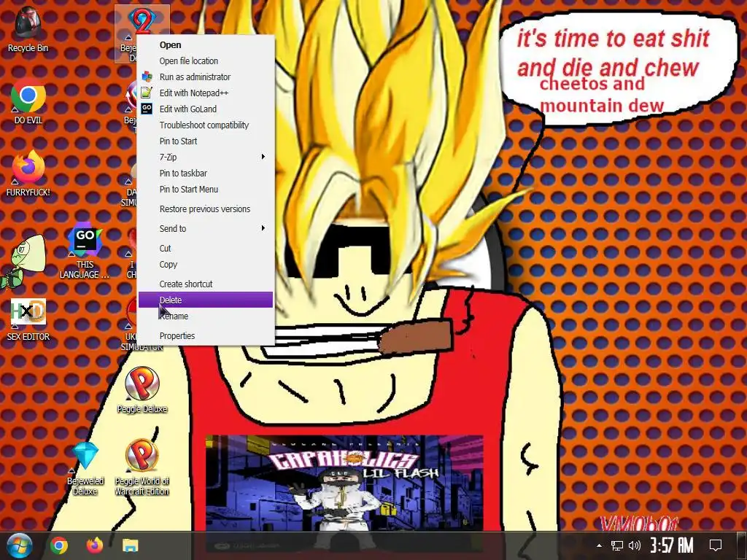Open the volume tray icon
Image resolution: width=747 pixels, height=560 pixels.
634,545
